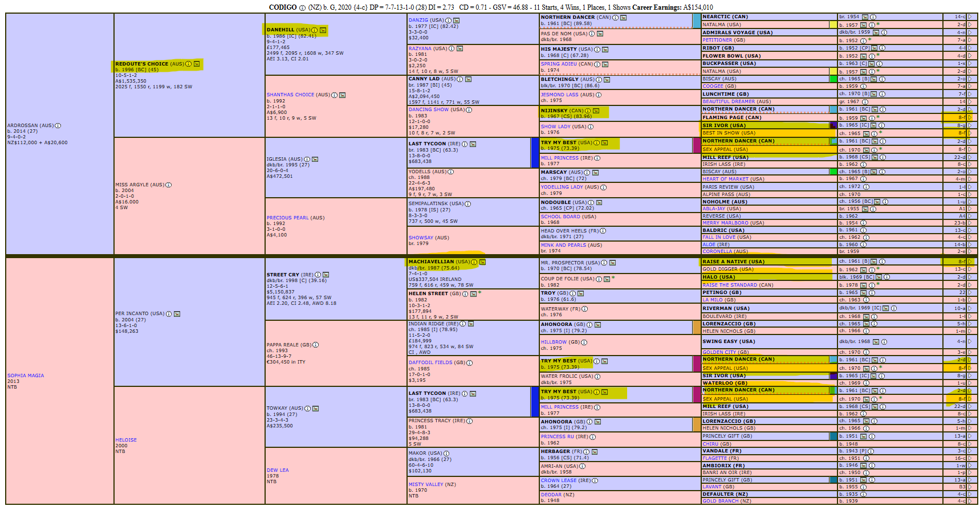Follow the YODELLING LADY link
980x506 pixels.
[x=562, y=187]
